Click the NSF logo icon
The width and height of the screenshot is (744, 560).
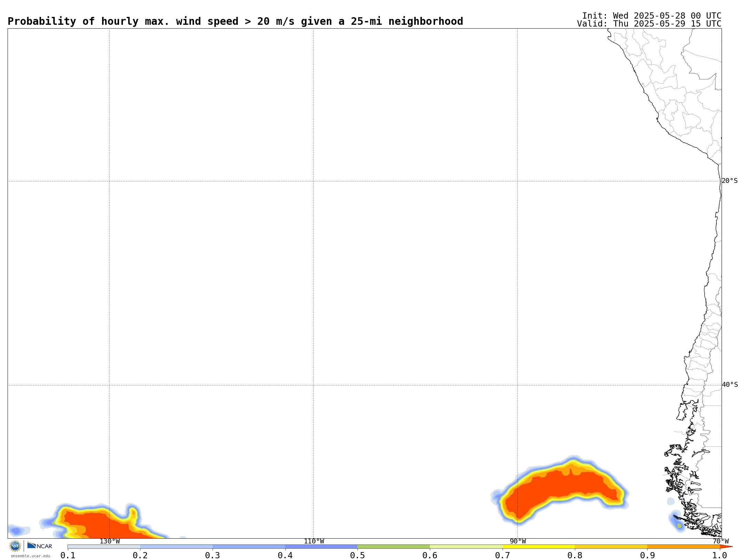[15, 546]
